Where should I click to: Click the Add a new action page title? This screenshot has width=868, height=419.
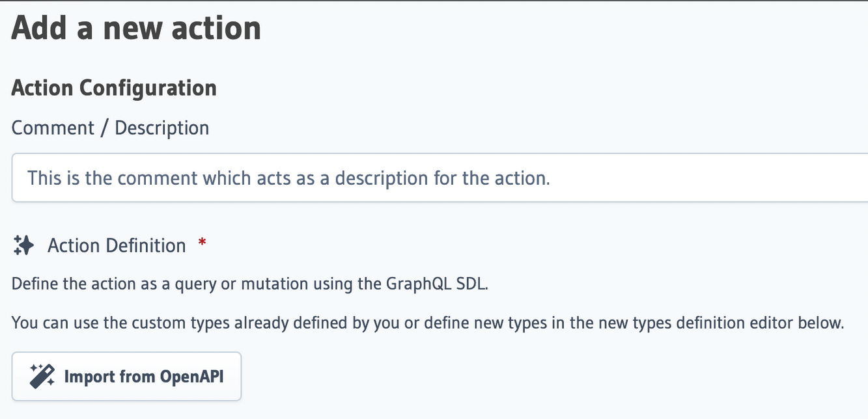(x=135, y=27)
